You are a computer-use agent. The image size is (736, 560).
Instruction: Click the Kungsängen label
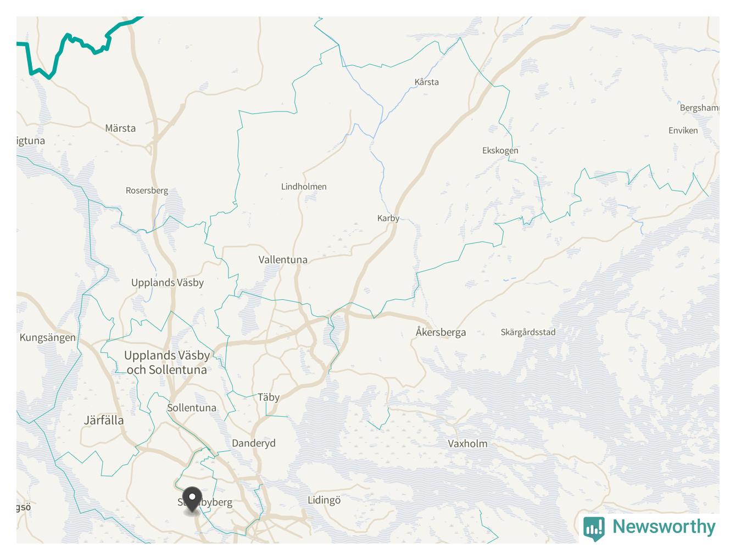point(48,338)
